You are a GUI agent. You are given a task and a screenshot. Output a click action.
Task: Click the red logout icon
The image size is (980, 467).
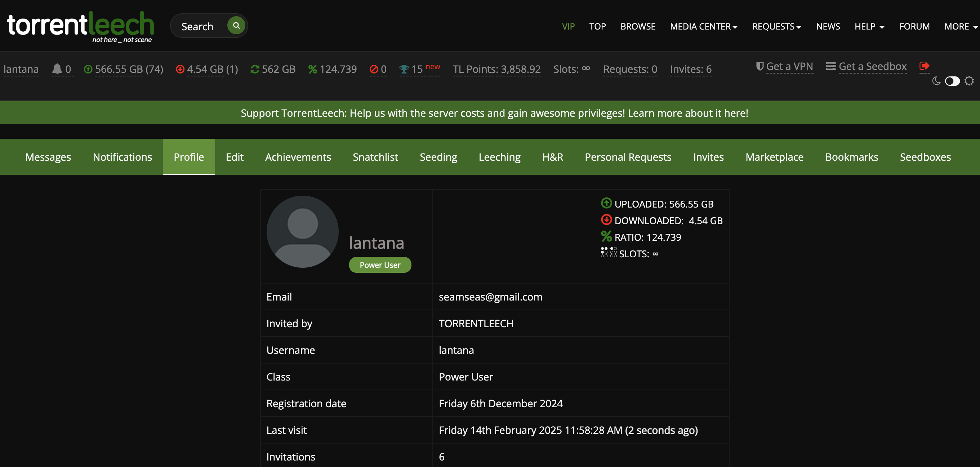925,66
